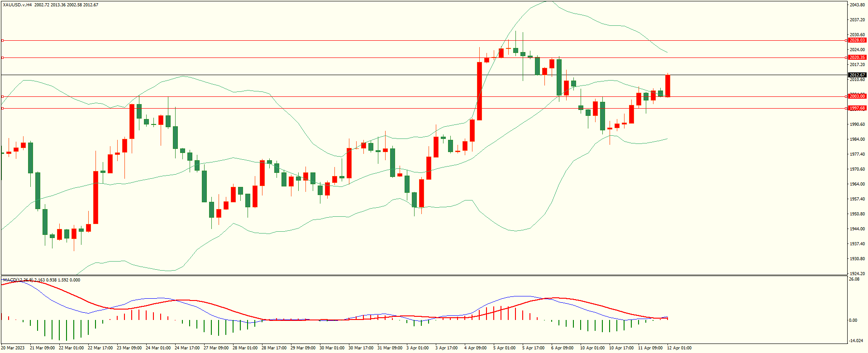Grab the left handle of the 2003.00 line

2,96
